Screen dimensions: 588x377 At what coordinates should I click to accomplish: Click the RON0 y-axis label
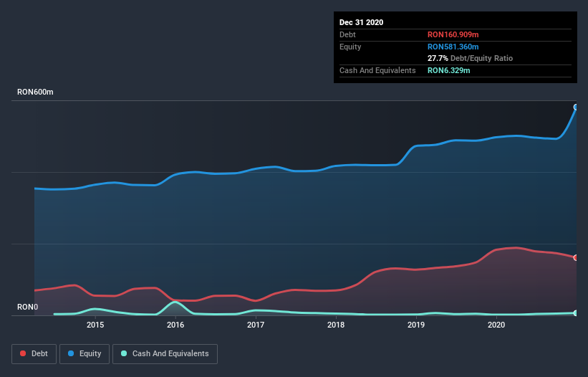(x=28, y=307)
